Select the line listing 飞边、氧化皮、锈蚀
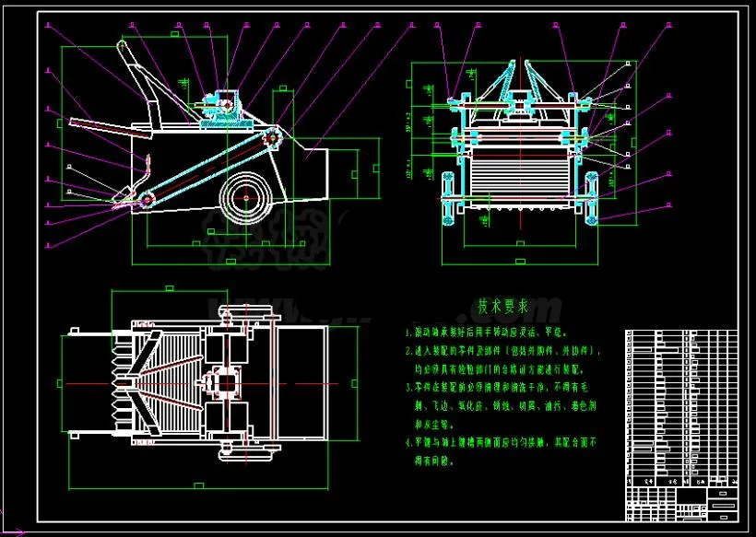Screen dimensions: 756x537 pos(506,406)
